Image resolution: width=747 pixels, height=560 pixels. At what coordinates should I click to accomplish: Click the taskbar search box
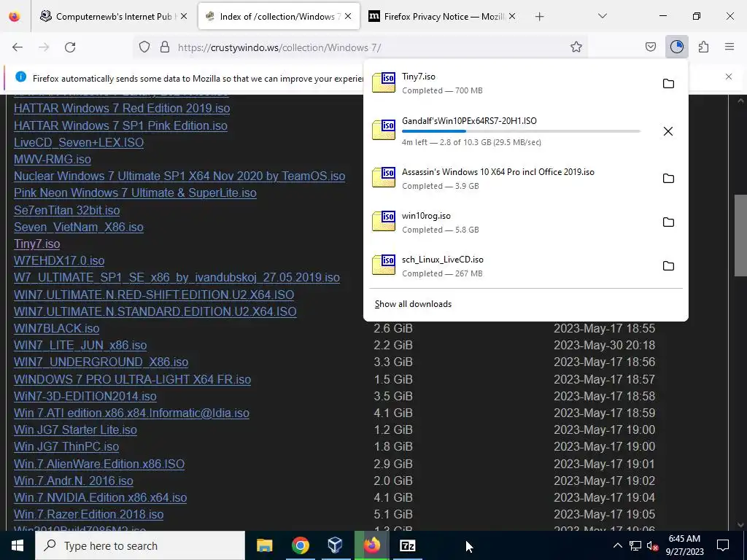pyautogui.click(x=140, y=545)
